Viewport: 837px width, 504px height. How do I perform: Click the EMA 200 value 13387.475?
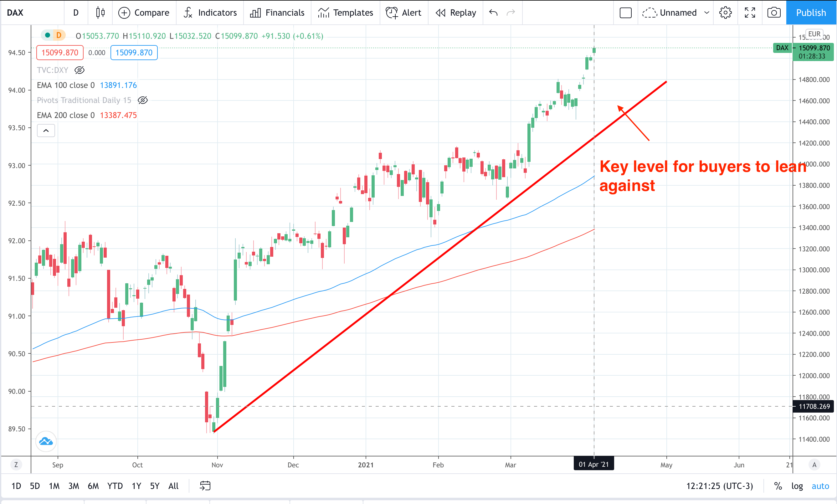point(118,115)
